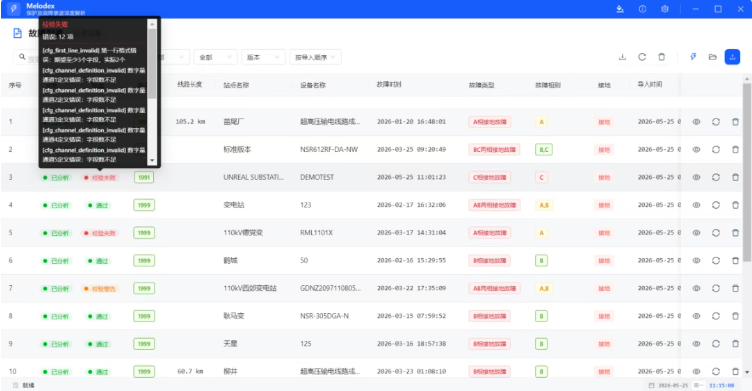Click the table scrollbar down arrow
Screen dimensions: 752x391
pyautogui.click(x=747, y=372)
